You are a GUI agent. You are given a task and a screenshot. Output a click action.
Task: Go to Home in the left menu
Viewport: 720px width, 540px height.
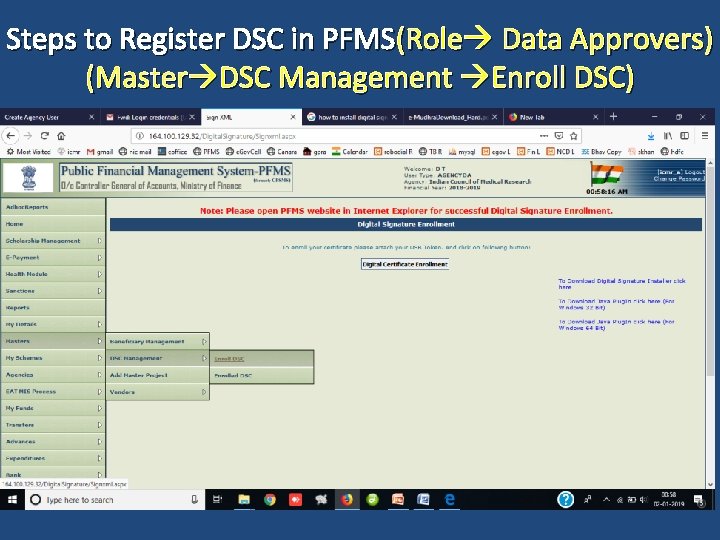pyautogui.click(x=53, y=224)
